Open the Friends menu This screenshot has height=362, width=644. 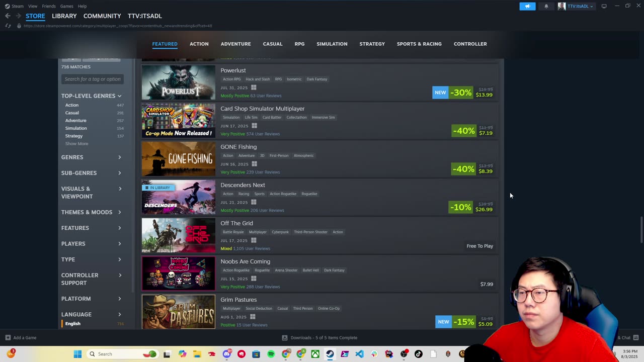click(49, 6)
